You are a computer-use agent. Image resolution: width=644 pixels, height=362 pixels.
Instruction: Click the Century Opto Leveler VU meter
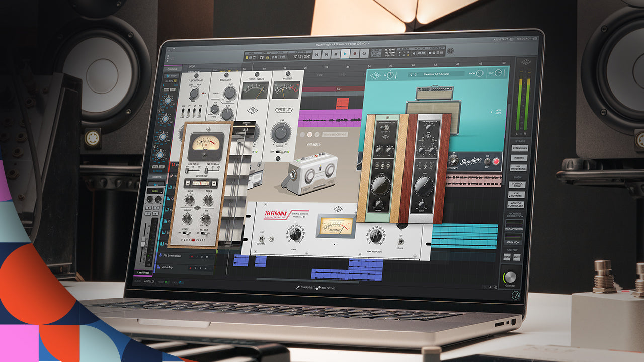tap(256, 91)
